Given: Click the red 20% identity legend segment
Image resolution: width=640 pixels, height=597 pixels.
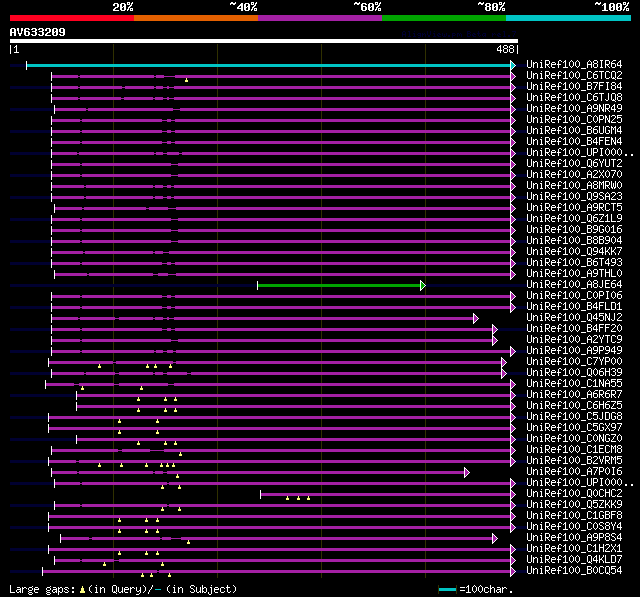Looking at the screenshot, I should coord(72,18).
